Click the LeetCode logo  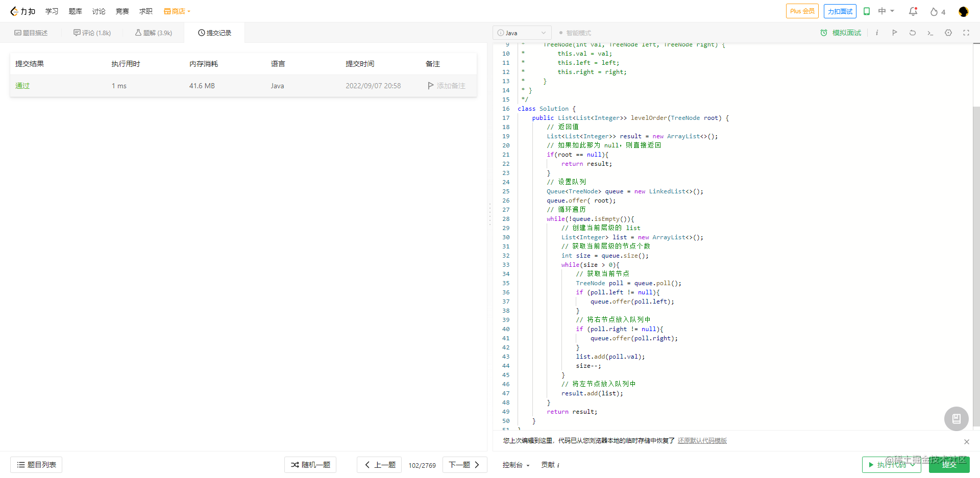pos(22,11)
